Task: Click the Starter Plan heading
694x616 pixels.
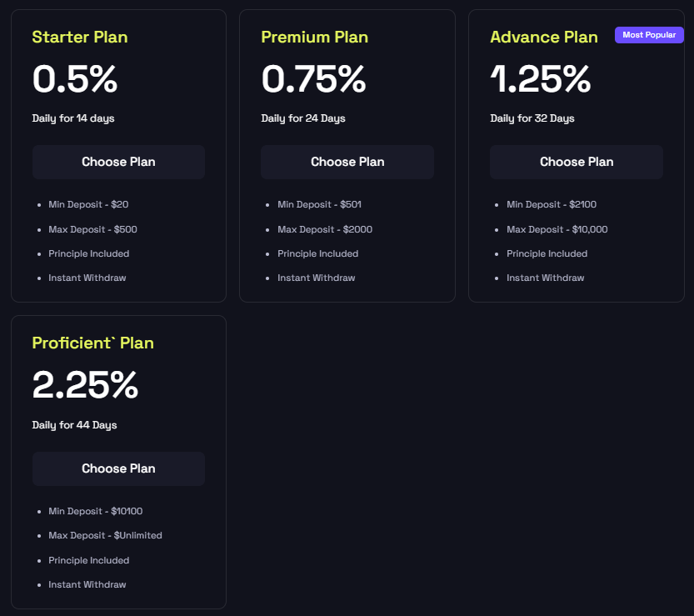Action: pos(80,37)
